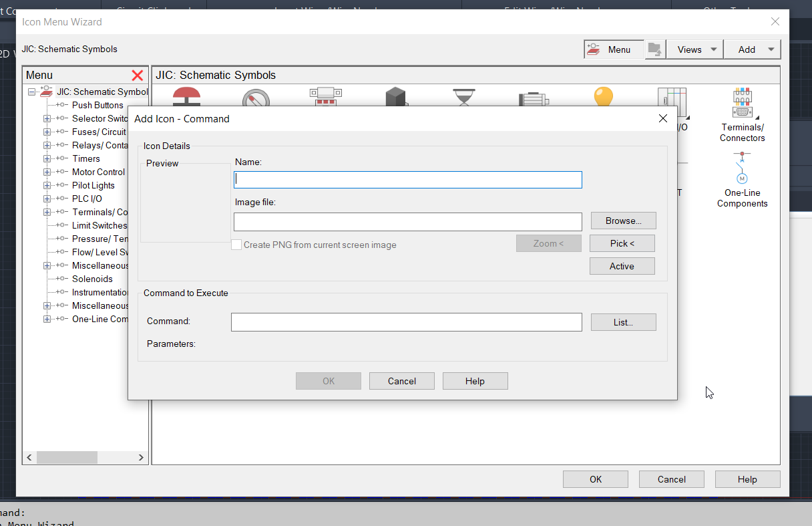Close the Menu tree pane
This screenshot has width=812, height=526.
pyautogui.click(x=138, y=75)
